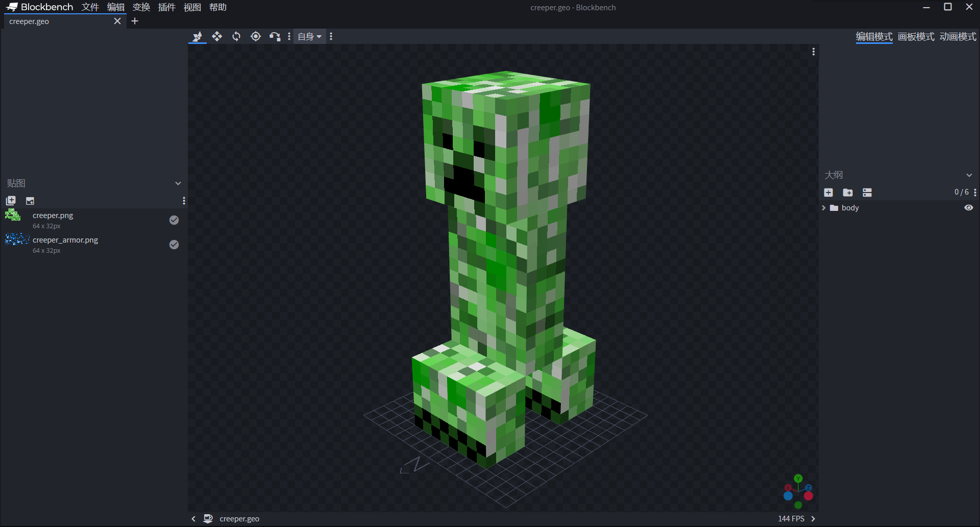Open the 文件 menu

pos(90,7)
